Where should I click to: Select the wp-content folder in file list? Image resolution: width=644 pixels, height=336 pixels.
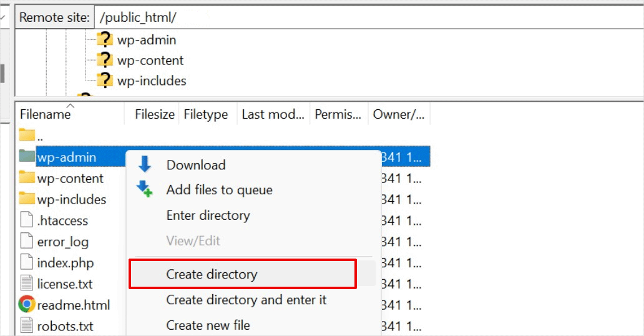coord(70,179)
